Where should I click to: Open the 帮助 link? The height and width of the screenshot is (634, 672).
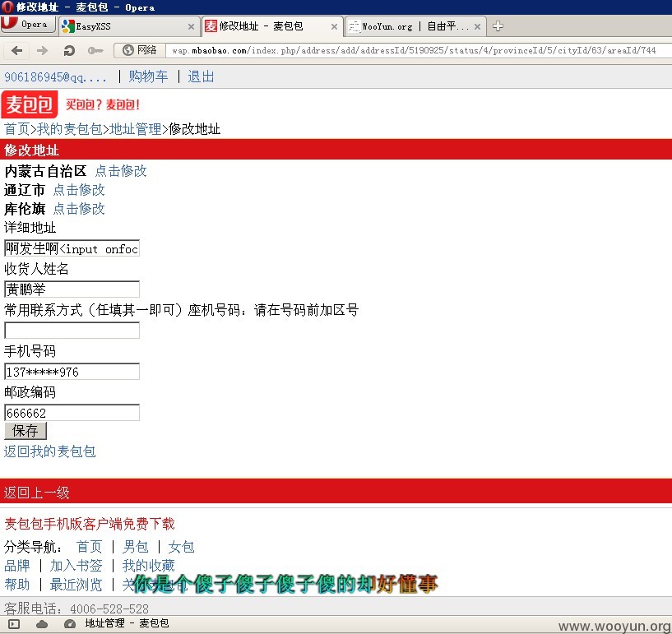tap(17, 585)
